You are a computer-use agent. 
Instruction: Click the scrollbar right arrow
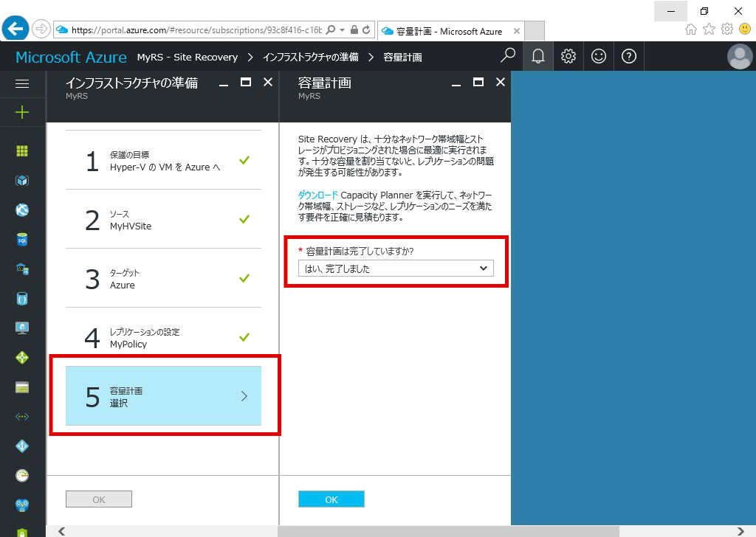740,531
